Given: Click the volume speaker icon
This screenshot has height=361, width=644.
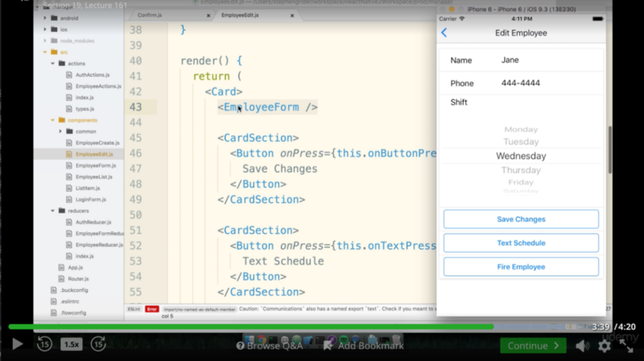Looking at the screenshot, I should [x=584, y=346].
